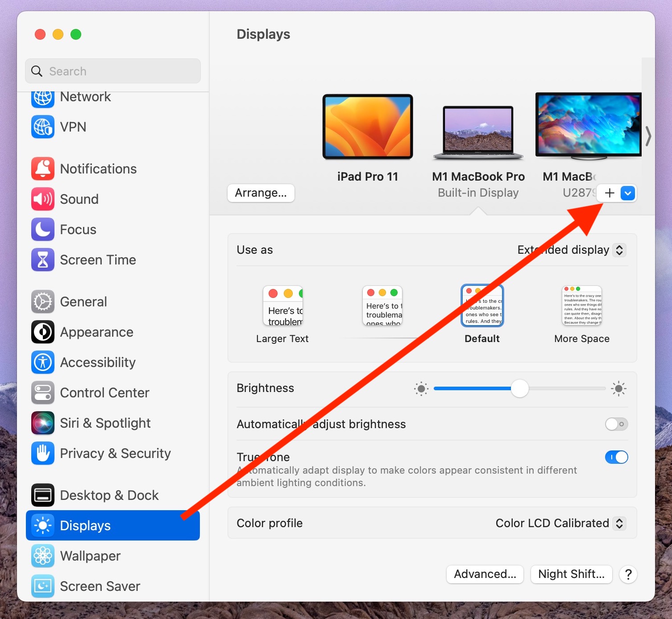Open the Night Shift... settings button
The width and height of the screenshot is (672, 619).
tap(571, 574)
